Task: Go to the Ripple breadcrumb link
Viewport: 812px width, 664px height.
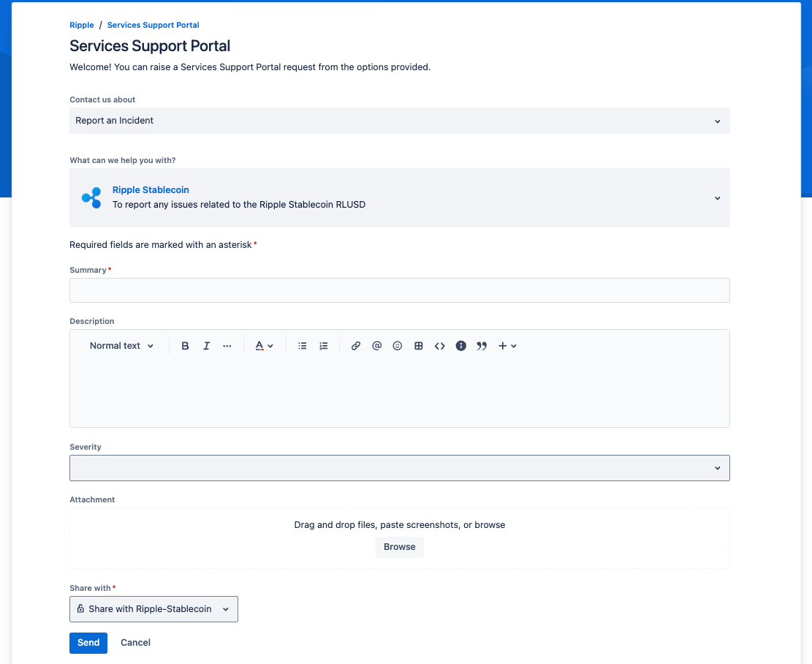Action: [82, 25]
